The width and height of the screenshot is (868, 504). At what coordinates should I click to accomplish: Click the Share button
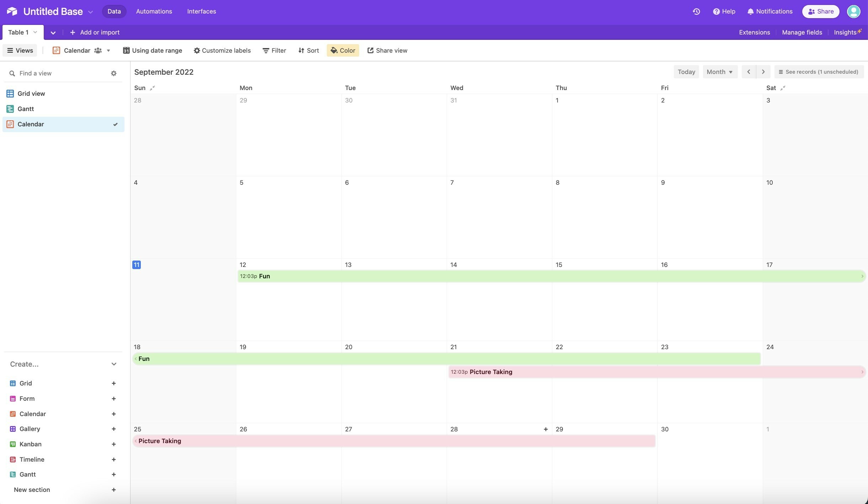(x=821, y=11)
